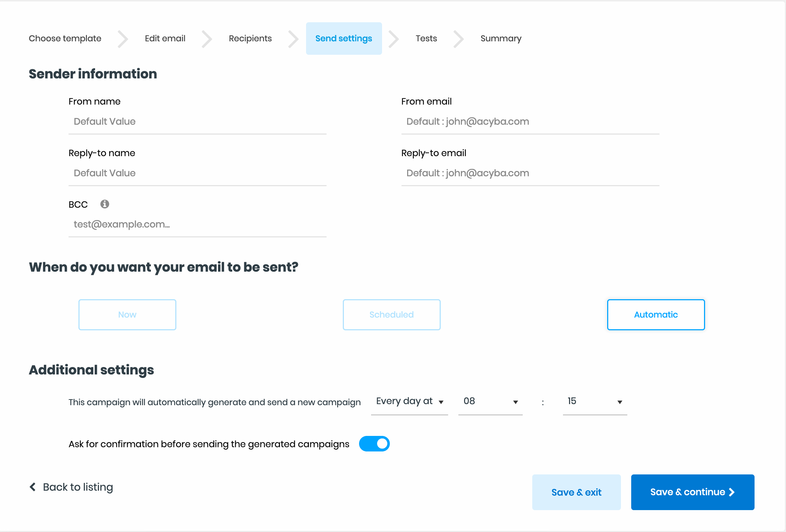Choose the Automatic sending option

tap(656, 315)
